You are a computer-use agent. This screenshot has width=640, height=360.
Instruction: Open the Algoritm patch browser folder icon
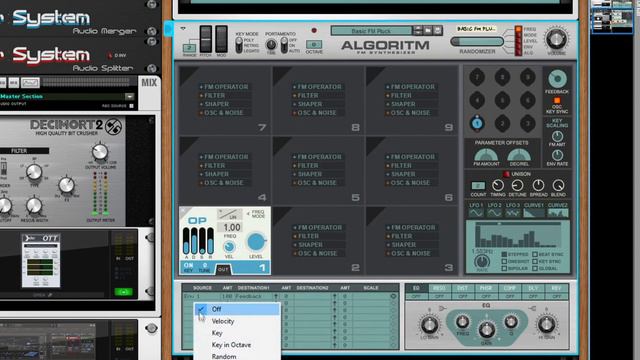point(427,31)
